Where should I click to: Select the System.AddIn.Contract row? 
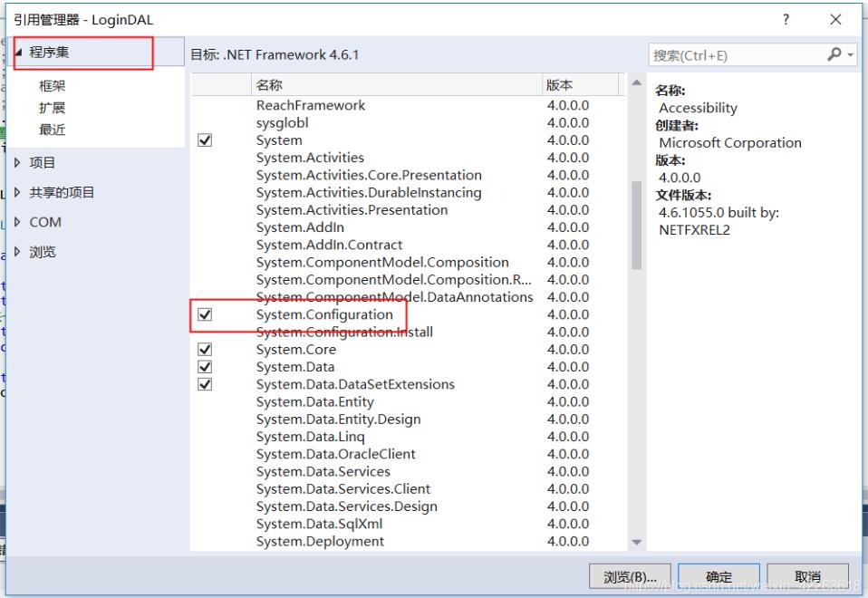409,245
